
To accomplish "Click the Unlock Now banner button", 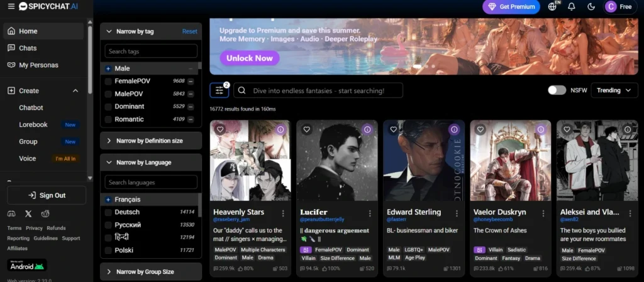I will 250,58.
